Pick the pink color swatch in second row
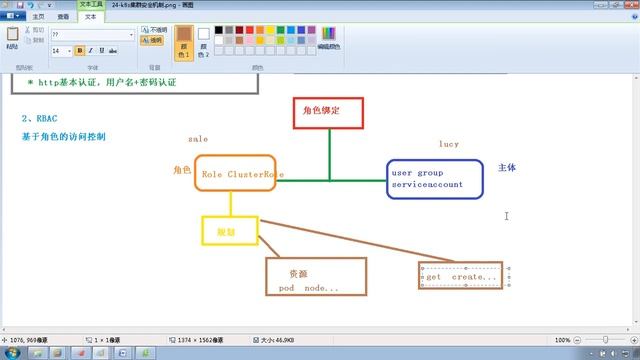The width and height of the screenshot is (640, 360). click(x=250, y=40)
